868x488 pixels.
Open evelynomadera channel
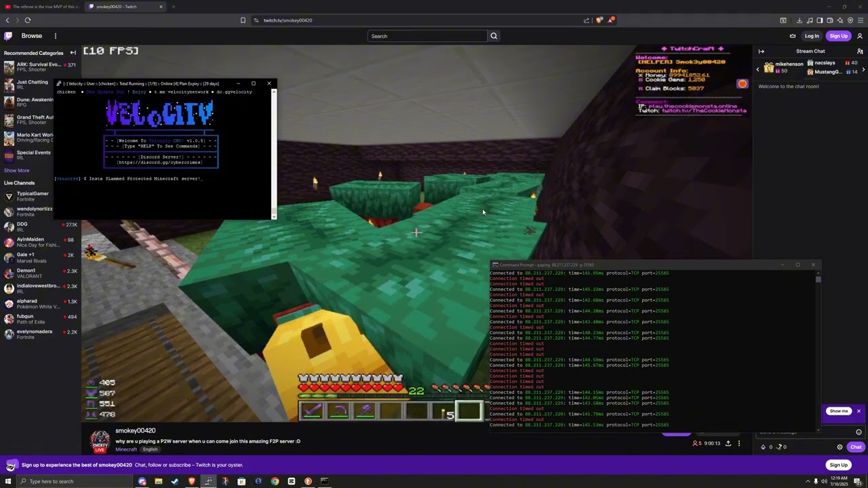(39, 334)
